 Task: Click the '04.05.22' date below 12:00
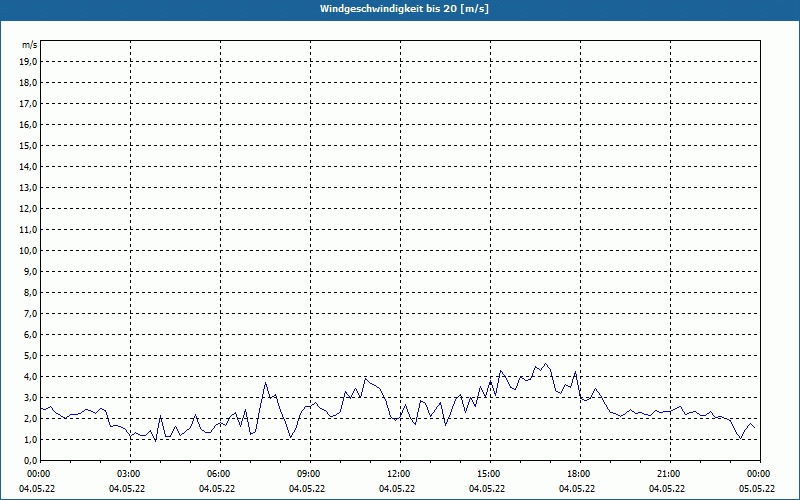pos(397,489)
